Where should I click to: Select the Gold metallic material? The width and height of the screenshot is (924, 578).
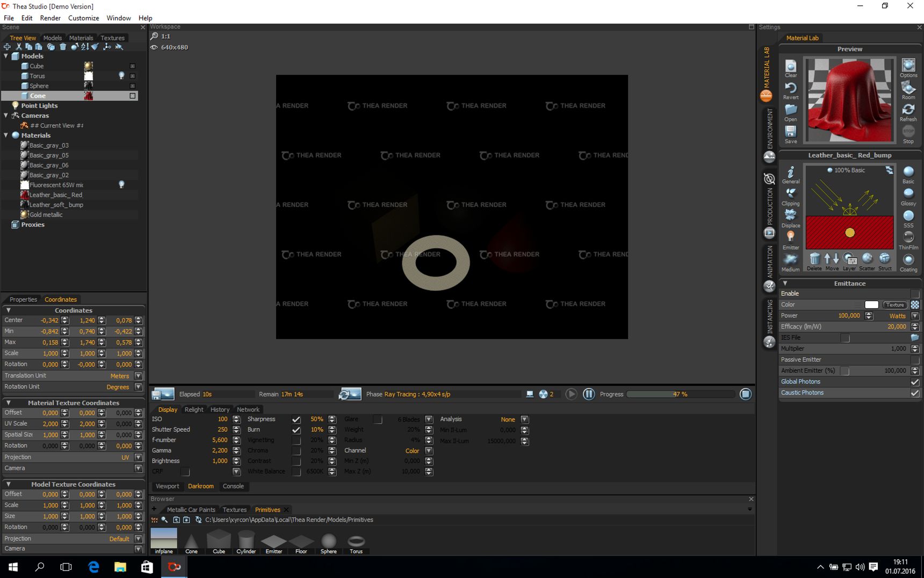pyautogui.click(x=46, y=215)
